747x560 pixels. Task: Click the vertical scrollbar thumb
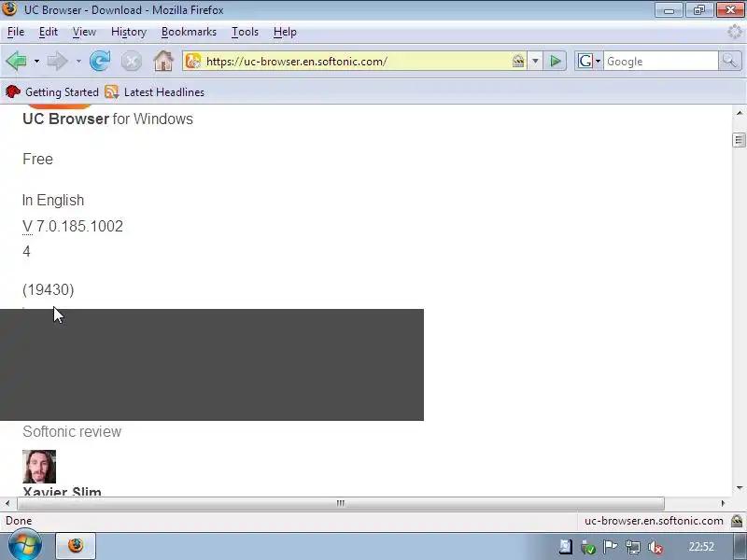click(x=740, y=140)
